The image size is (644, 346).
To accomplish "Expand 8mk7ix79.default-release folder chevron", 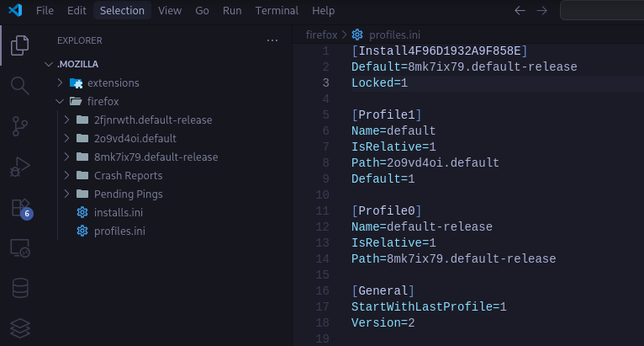I will click(66, 157).
